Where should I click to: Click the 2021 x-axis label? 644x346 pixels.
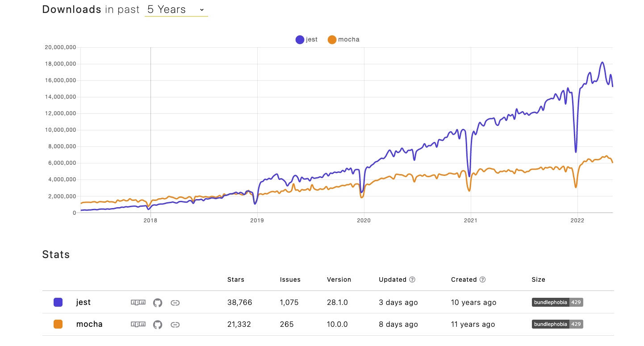click(x=471, y=220)
